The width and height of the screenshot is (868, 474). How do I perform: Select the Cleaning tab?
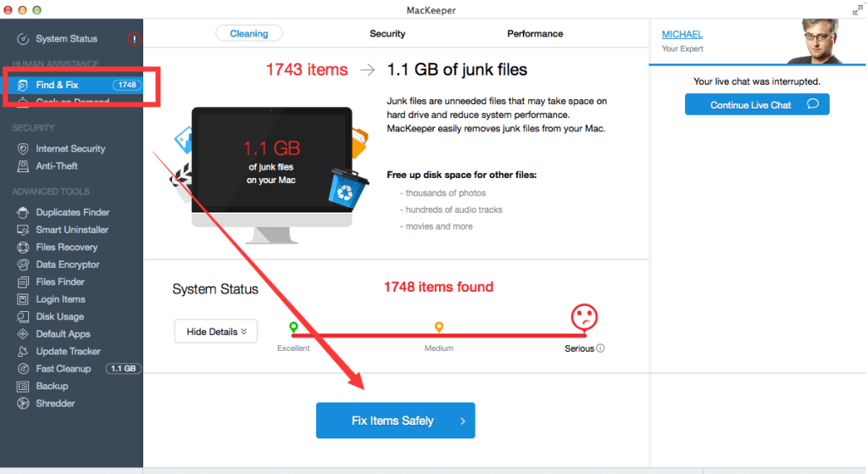(x=249, y=34)
